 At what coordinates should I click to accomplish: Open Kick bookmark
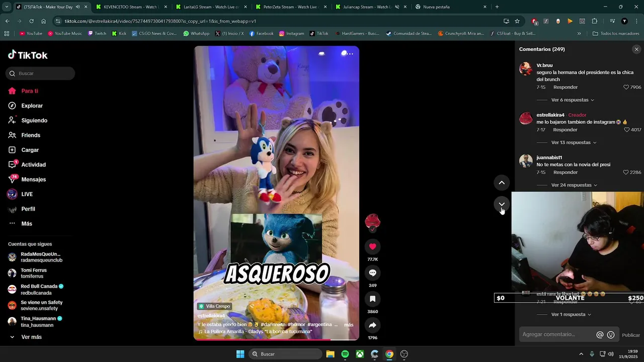[119, 34]
